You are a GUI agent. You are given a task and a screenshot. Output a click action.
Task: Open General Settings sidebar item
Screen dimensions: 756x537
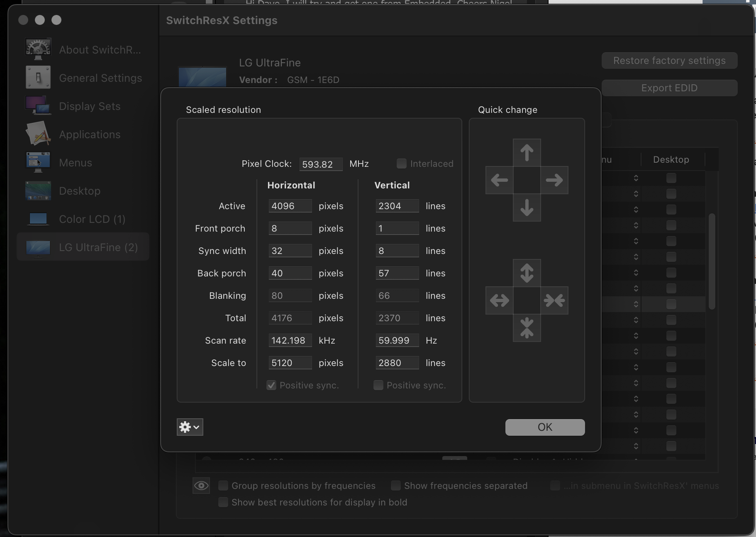(83, 78)
